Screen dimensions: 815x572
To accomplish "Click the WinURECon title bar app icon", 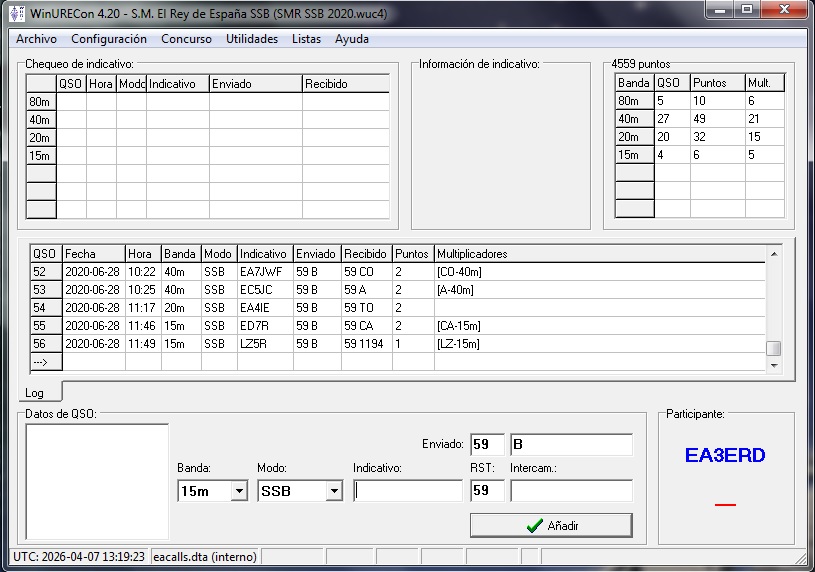I will pos(16,14).
